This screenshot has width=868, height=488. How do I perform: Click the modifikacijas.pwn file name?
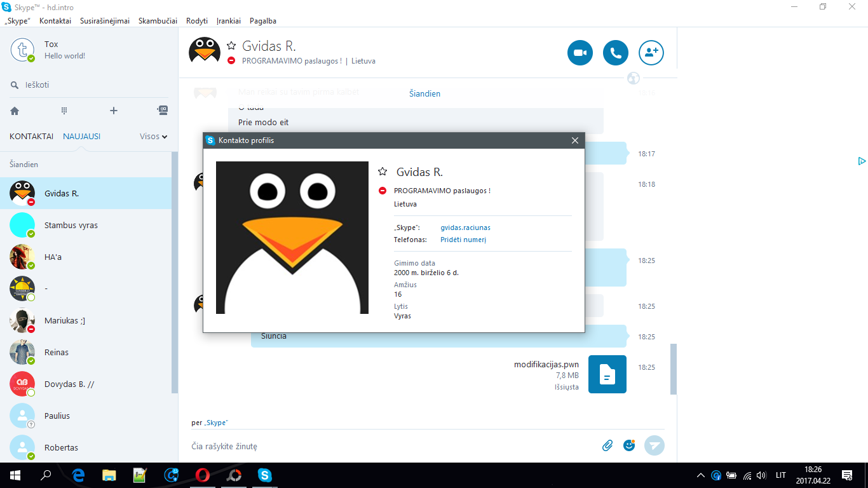pos(546,364)
